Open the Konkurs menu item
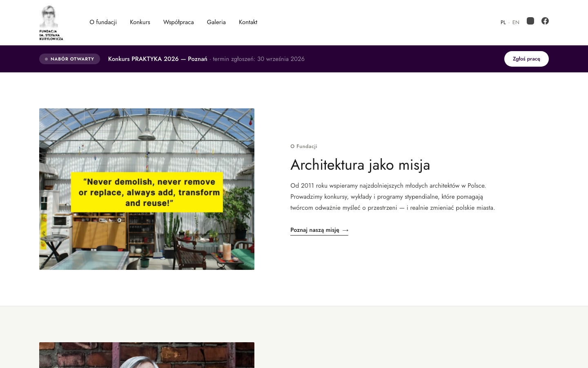This screenshot has width=588, height=368. [140, 22]
